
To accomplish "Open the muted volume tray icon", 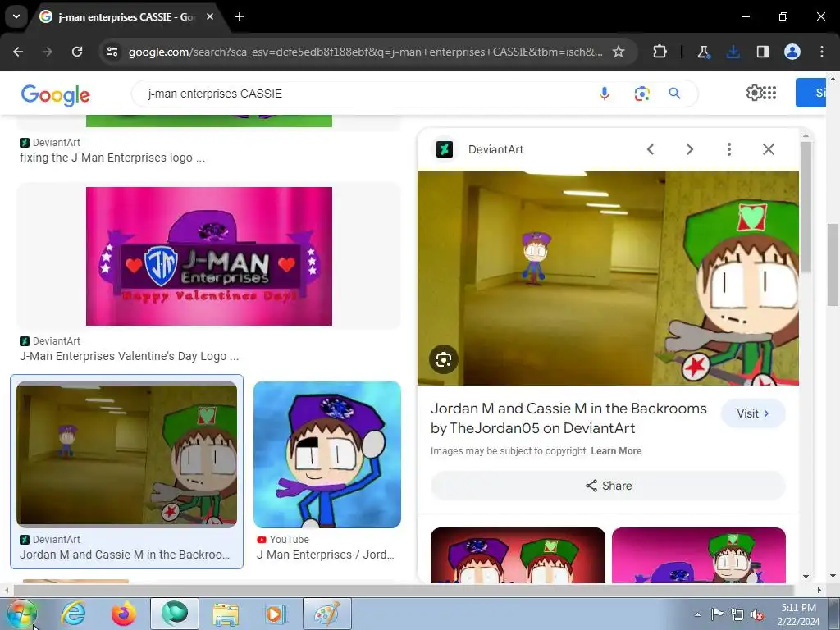I will coord(757,614).
